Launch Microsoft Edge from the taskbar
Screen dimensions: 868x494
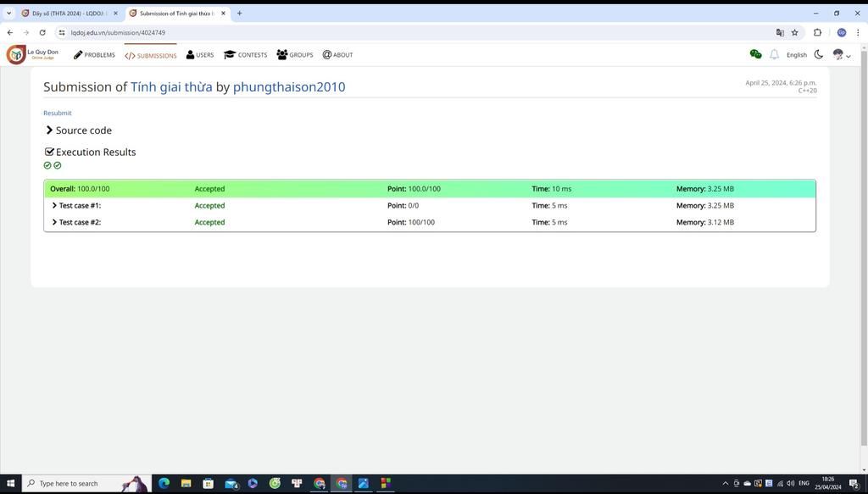(x=164, y=484)
